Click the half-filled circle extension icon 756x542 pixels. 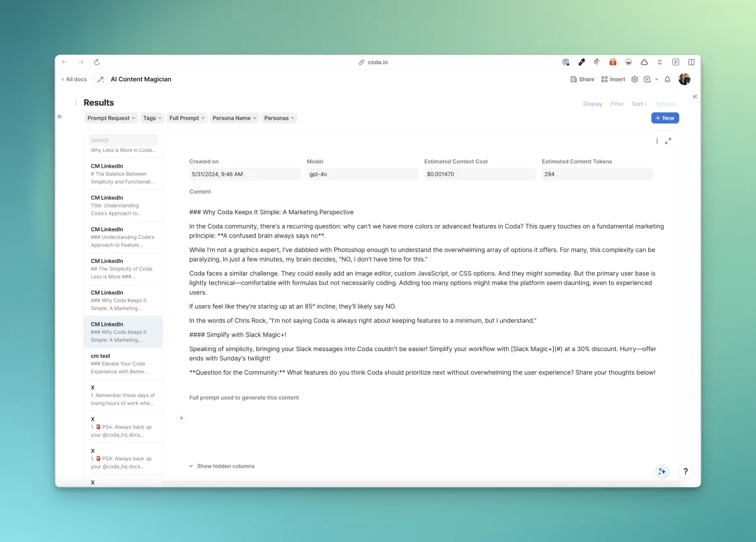click(x=628, y=62)
